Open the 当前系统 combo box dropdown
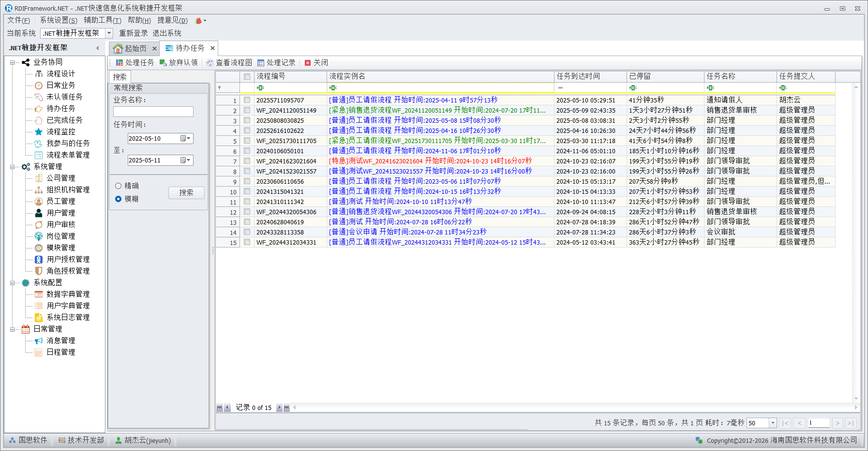 [x=109, y=33]
